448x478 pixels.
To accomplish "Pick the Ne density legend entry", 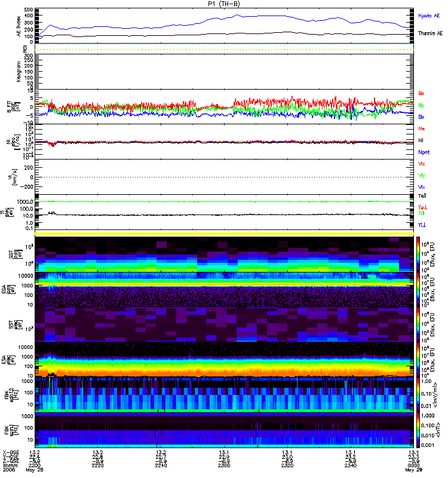I will (x=421, y=129).
